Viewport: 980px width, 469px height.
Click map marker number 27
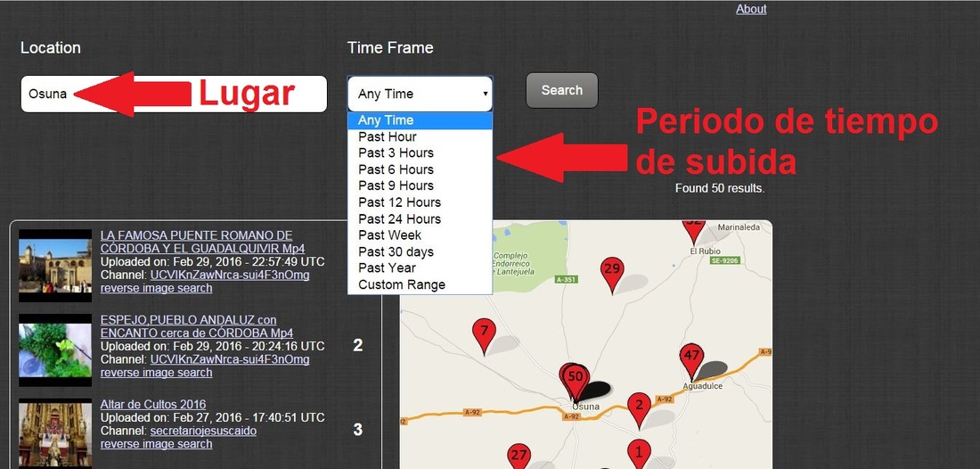pos(519,456)
